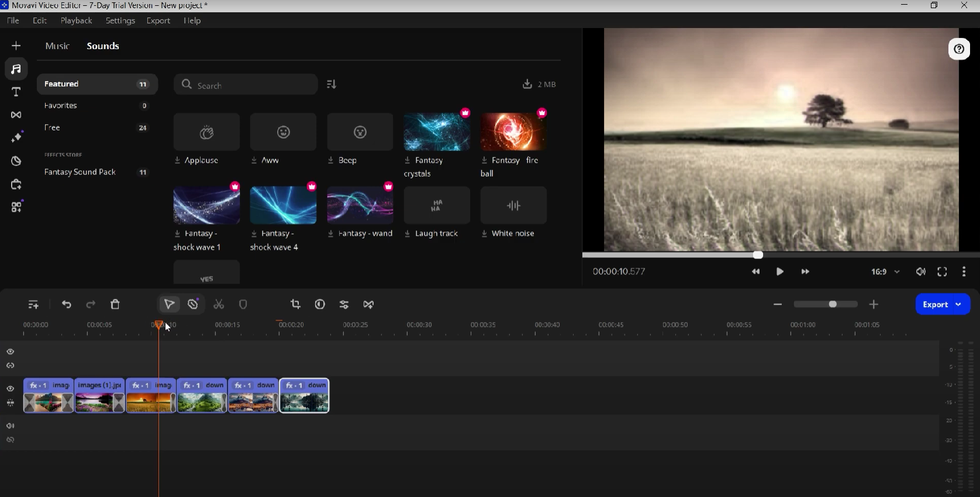Image resolution: width=980 pixels, height=497 pixels.
Task: Switch to the Music tab
Action: 57,46
